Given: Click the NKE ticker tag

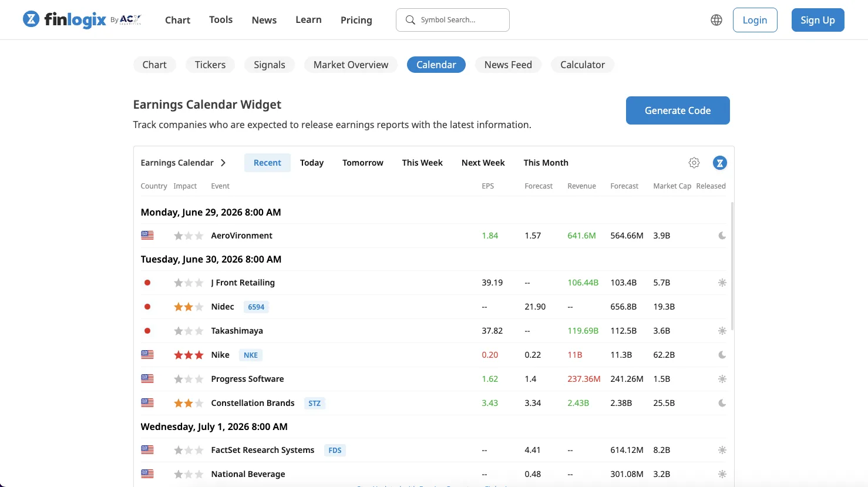Looking at the screenshot, I should point(251,355).
